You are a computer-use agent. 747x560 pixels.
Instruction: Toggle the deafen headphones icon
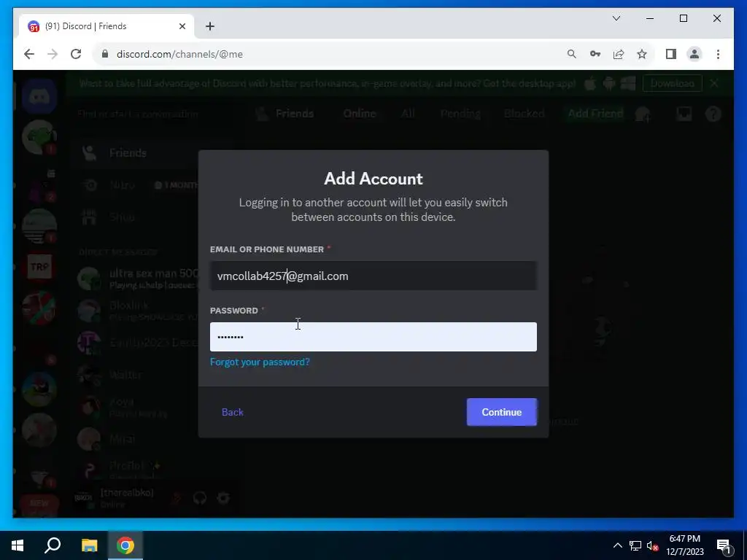[200, 498]
